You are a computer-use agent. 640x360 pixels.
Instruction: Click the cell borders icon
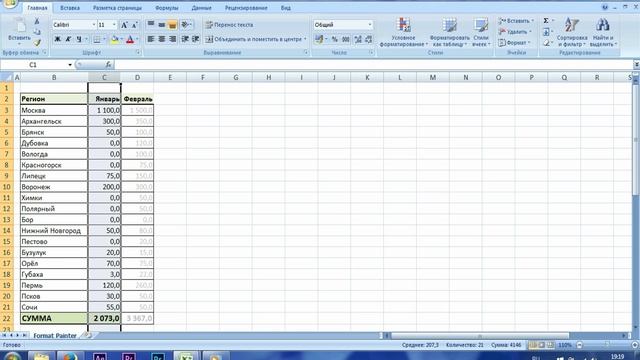point(97,39)
